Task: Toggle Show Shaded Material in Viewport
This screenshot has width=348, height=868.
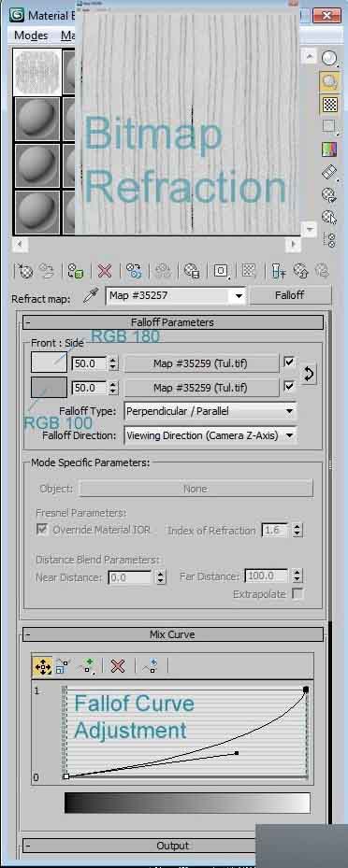Action: pyautogui.click(x=249, y=271)
